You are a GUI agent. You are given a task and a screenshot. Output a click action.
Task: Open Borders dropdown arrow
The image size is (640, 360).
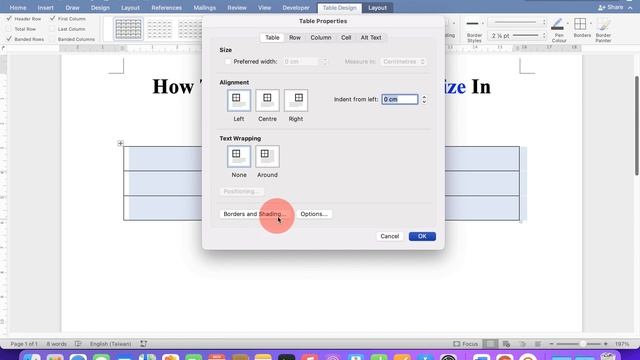click(x=591, y=23)
